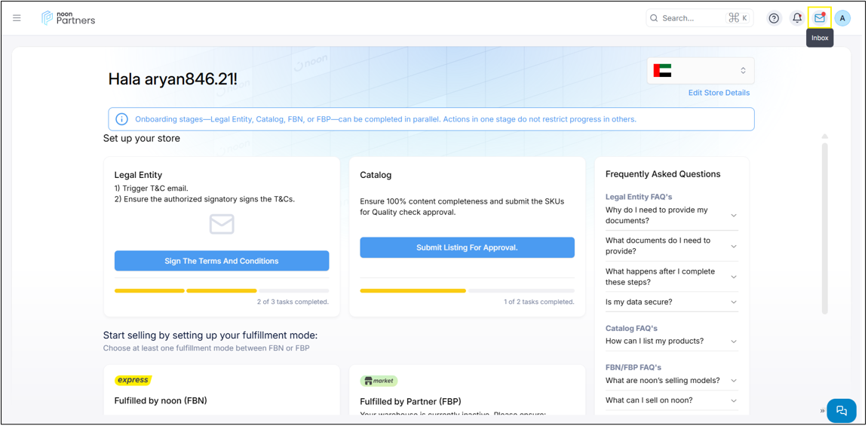Click 'Legal Entity FAQ's' heading

[638, 196]
